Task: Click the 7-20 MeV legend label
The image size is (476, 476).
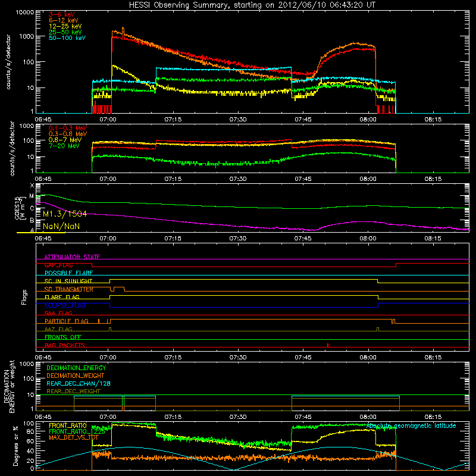Action: (64, 146)
